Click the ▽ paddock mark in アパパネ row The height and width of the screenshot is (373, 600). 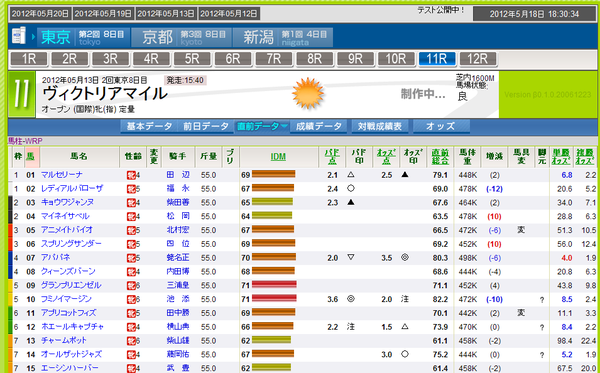tap(351, 257)
